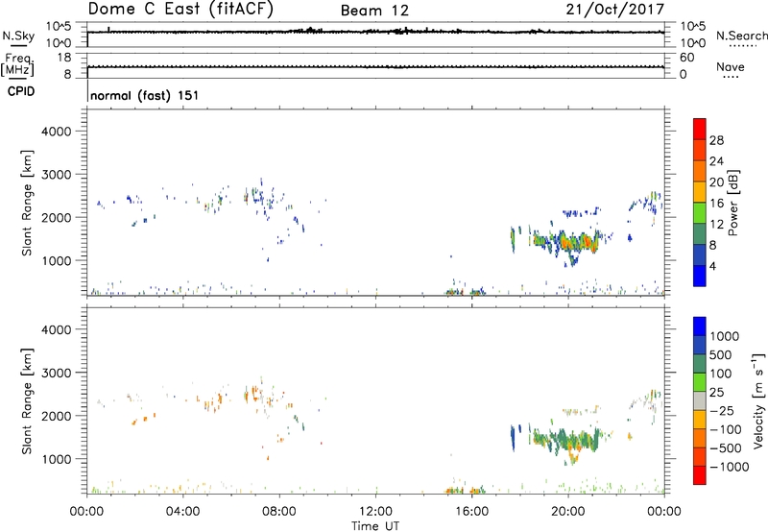Viewport: 768px width, 532px height.
Task: Click the 'Time UT' axis title
Action: [x=375, y=526]
